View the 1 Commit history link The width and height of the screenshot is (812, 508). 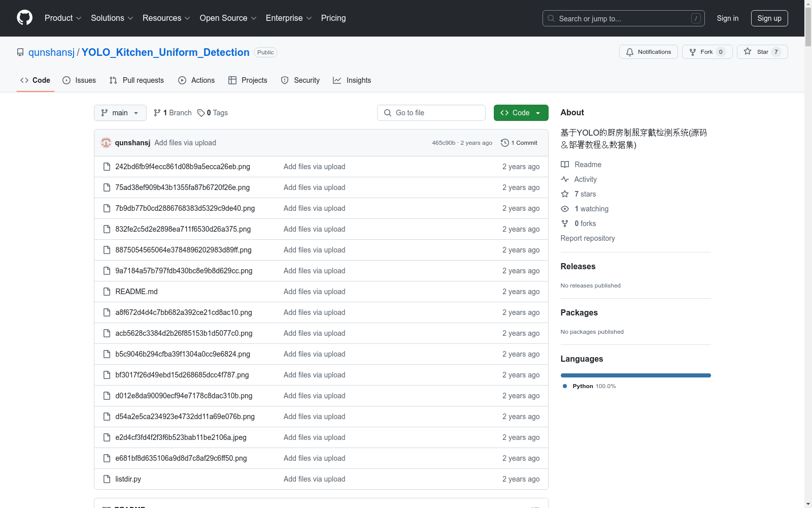519,143
